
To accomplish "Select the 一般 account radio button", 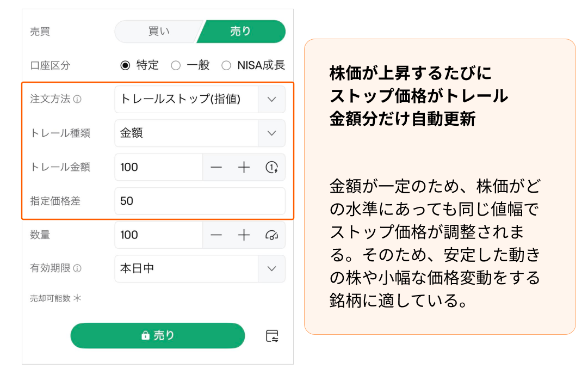I will pos(176,65).
